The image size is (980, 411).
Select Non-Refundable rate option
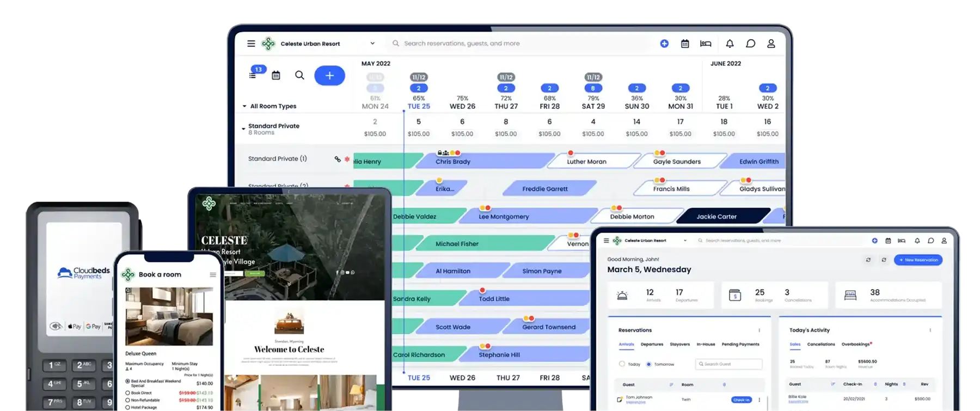pos(128,400)
